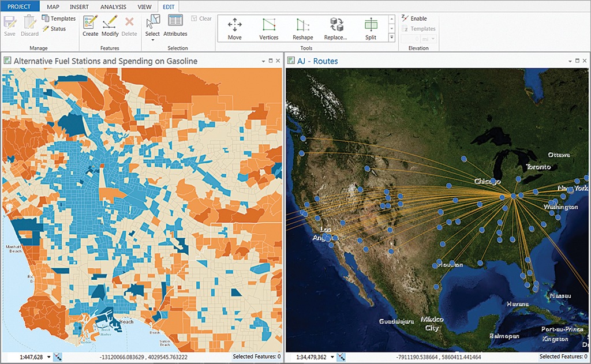The height and width of the screenshot is (364, 591).
Task: Expand the full Tools gallery
Action: [392, 37]
